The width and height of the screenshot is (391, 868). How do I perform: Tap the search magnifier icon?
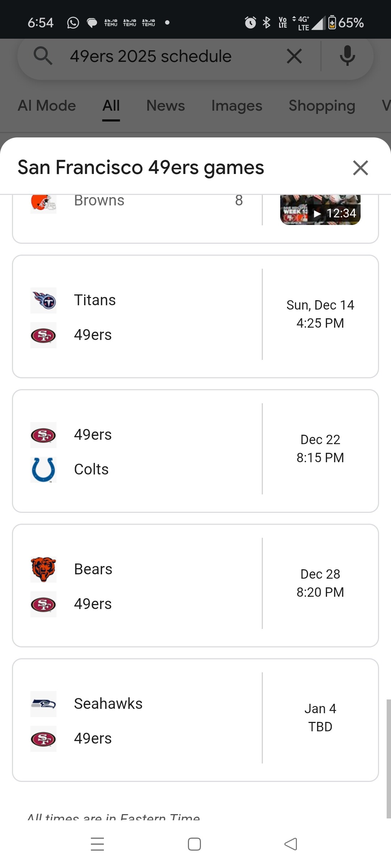pyautogui.click(x=43, y=56)
